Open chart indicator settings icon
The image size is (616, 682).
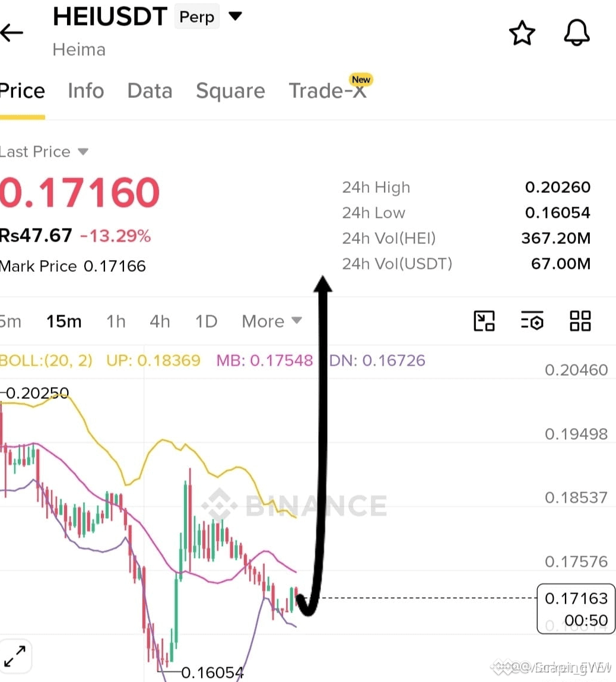[x=532, y=321]
